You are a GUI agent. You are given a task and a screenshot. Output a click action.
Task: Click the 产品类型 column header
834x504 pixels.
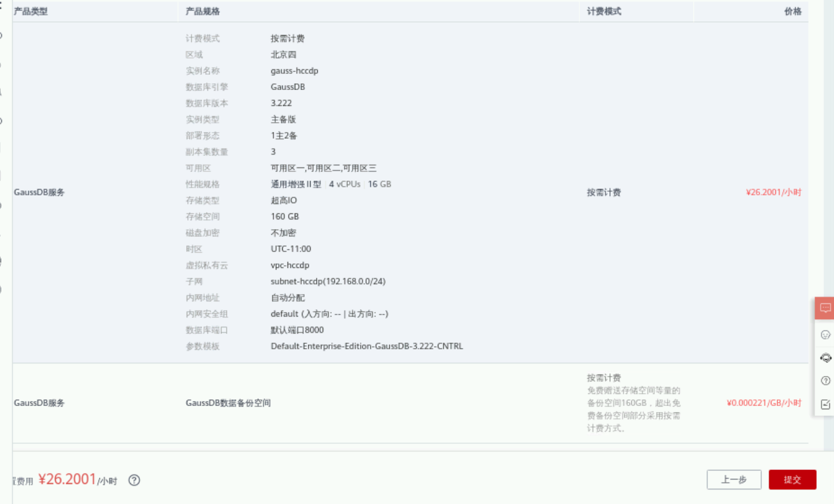pos(31,11)
